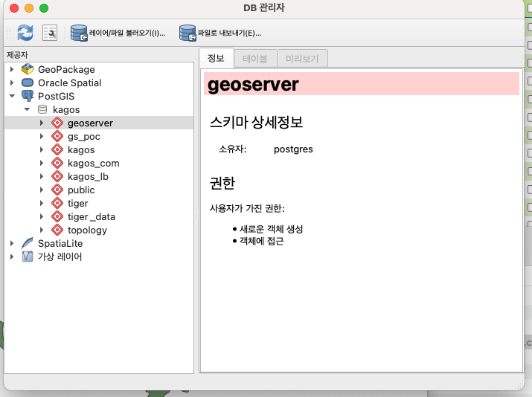Click the 객체에 접근 permission entry

pos(261,242)
